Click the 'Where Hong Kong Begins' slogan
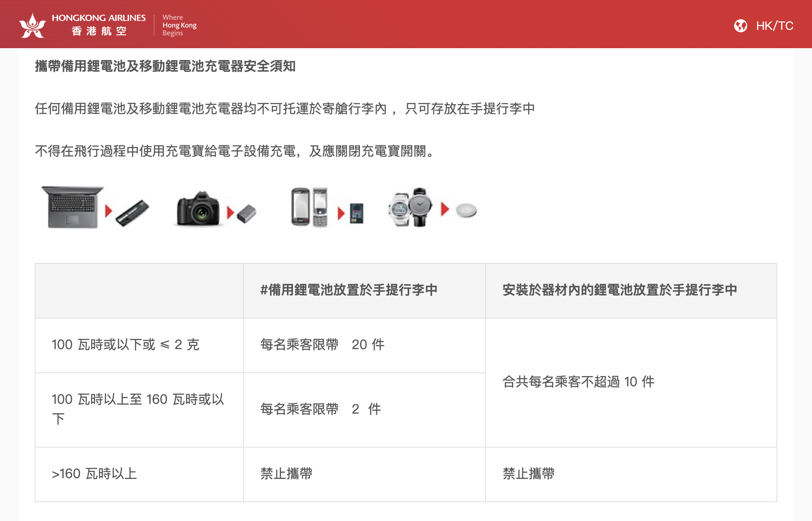812x521 pixels. [x=179, y=25]
